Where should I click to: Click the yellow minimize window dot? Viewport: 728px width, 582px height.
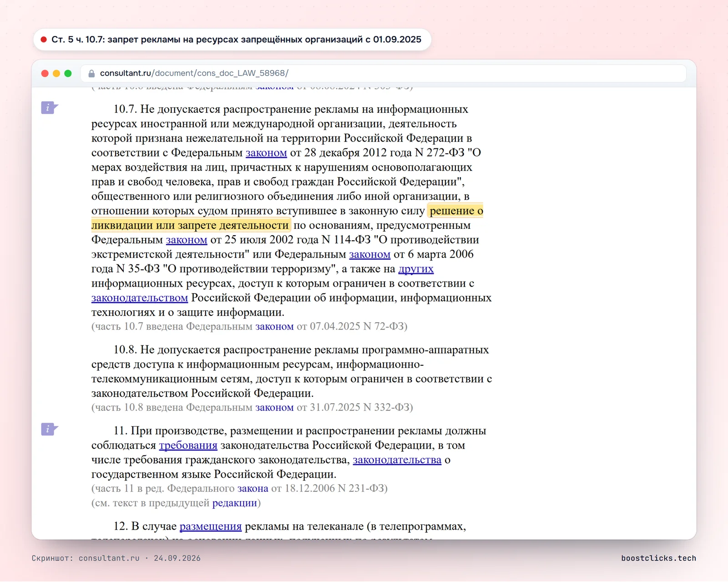(x=56, y=73)
